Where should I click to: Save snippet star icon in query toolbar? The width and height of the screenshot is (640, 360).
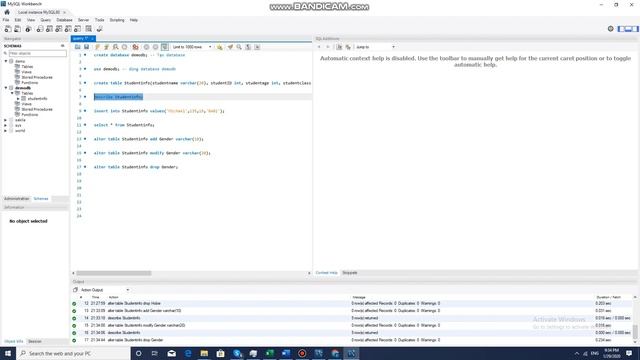pos(220,47)
